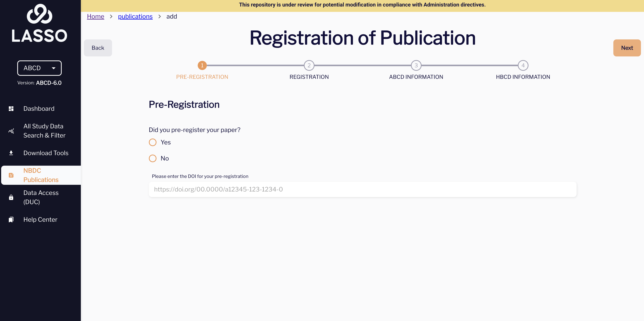Select the No radio button
The image size is (644, 321).
(x=152, y=158)
